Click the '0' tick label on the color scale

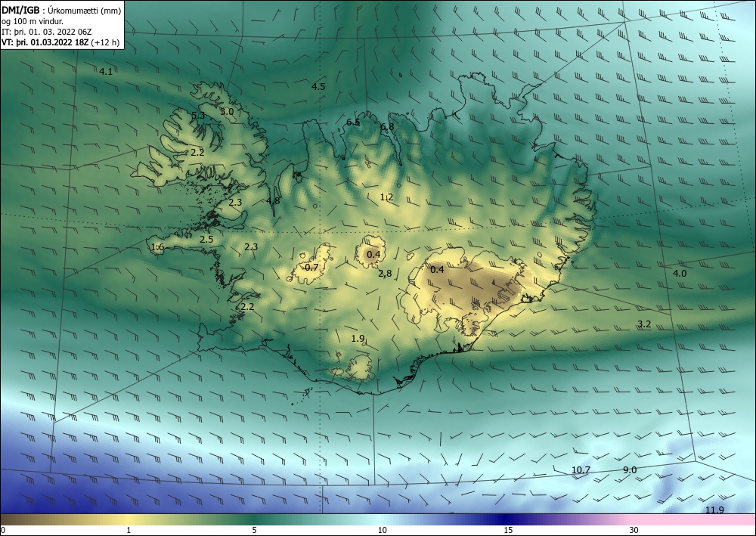click(x=3, y=531)
